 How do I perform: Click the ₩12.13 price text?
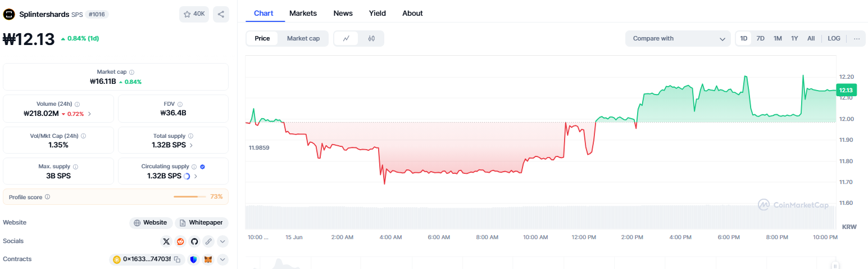tap(29, 39)
